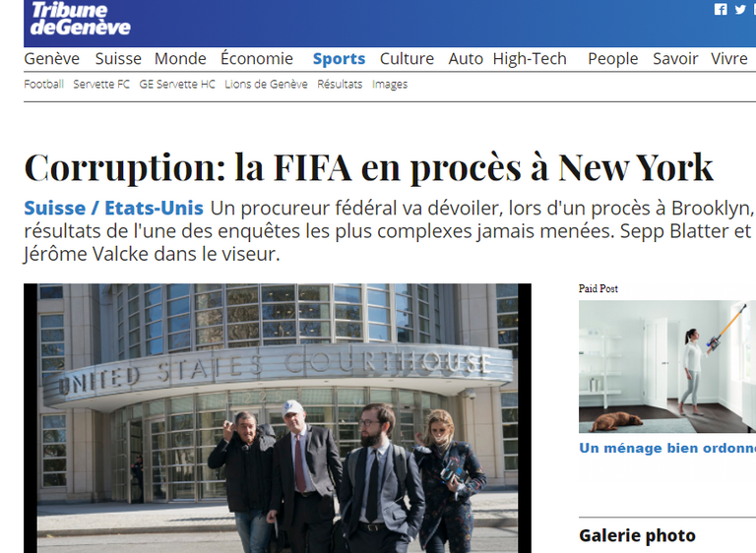
Task: Open the Twitter icon in header
Action: [740, 9]
